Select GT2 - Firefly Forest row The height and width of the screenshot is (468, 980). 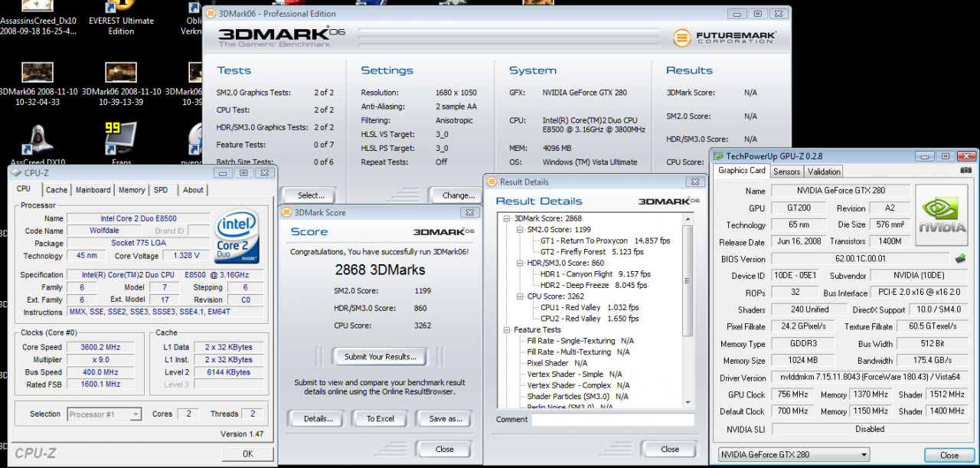click(x=592, y=251)
